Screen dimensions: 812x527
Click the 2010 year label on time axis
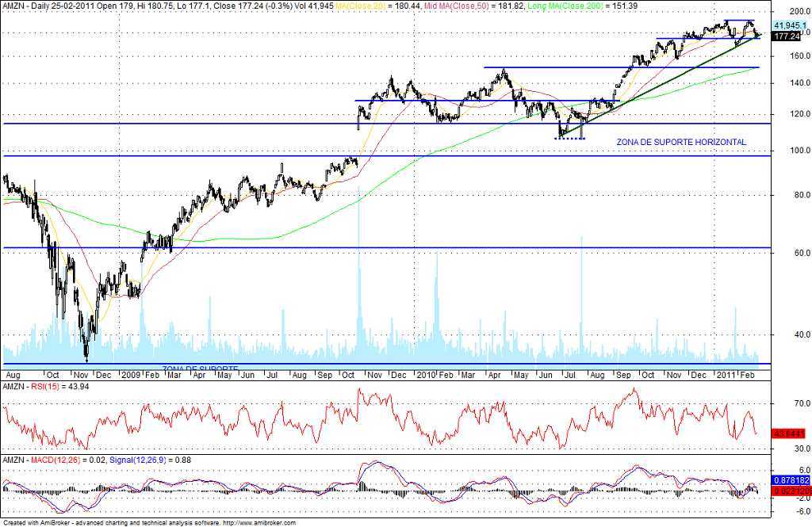(426, 375)
